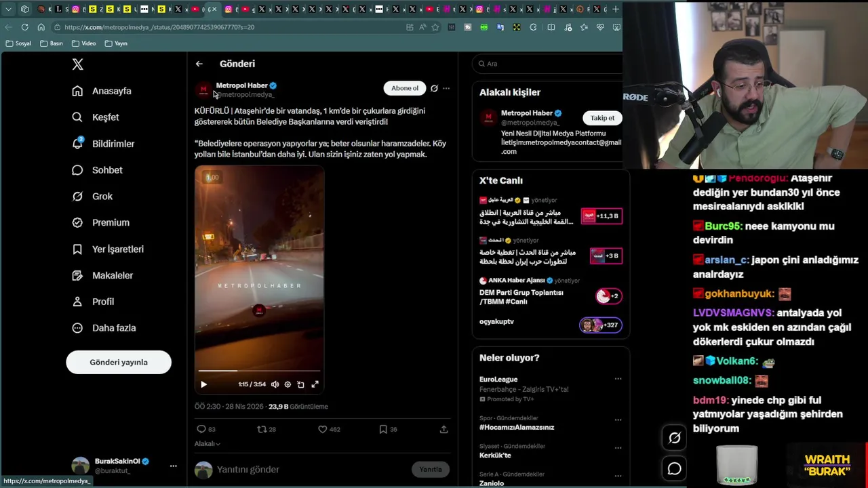This screenshot has width=868, height=488.
Task: Seek on the video progress bar
Action: [259, 371]
